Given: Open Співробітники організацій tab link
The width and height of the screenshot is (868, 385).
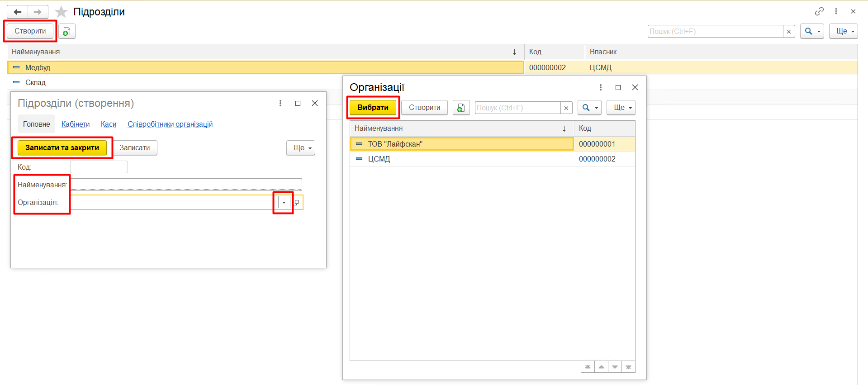Looking at the screenshot, I should [170, 124].
